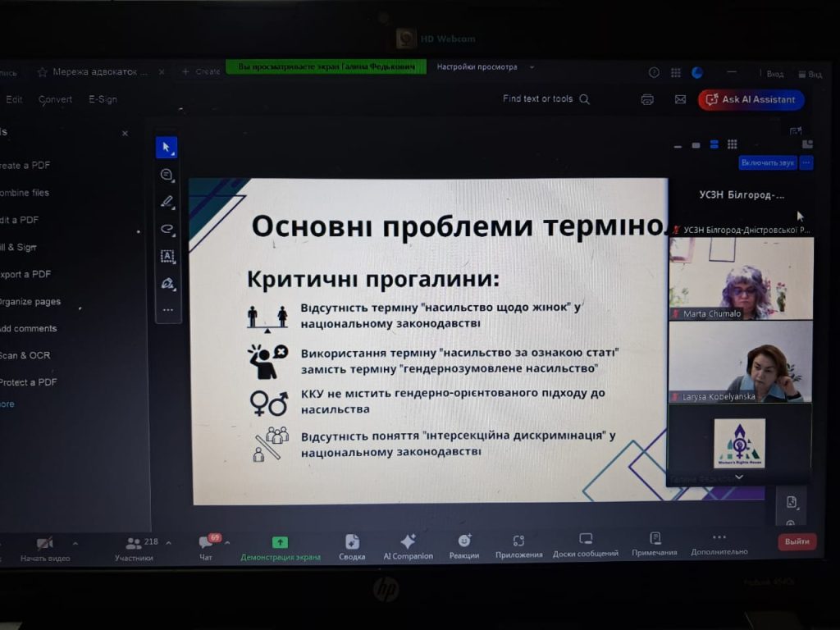Click the envelope email icon
840x630 pixels.
tap(680, 99)
